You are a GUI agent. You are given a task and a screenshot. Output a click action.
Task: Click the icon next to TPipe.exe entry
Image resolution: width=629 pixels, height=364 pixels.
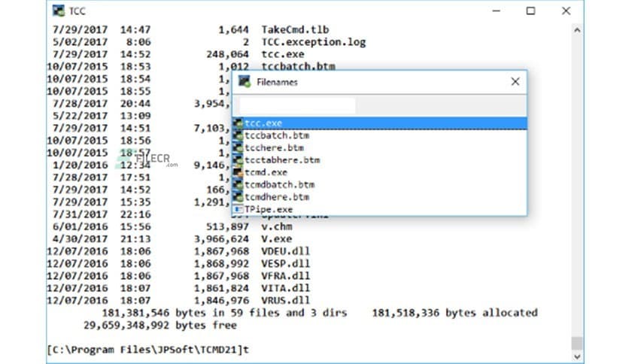[239, 209]
